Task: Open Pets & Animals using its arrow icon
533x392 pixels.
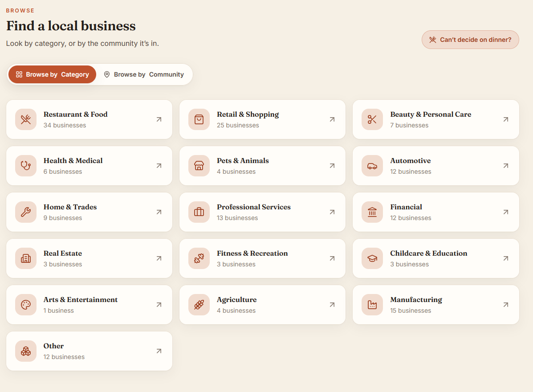Action: point(332,166)
